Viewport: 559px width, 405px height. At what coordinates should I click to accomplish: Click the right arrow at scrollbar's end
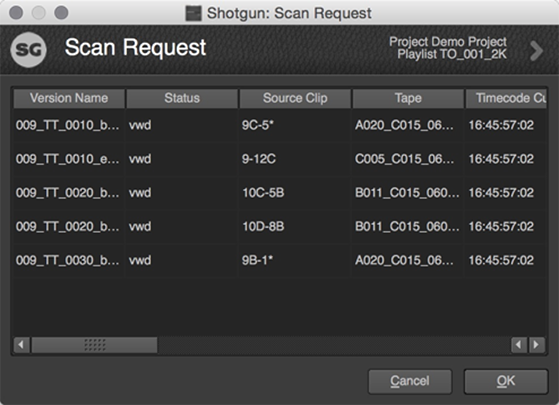(x=536, y=345)
